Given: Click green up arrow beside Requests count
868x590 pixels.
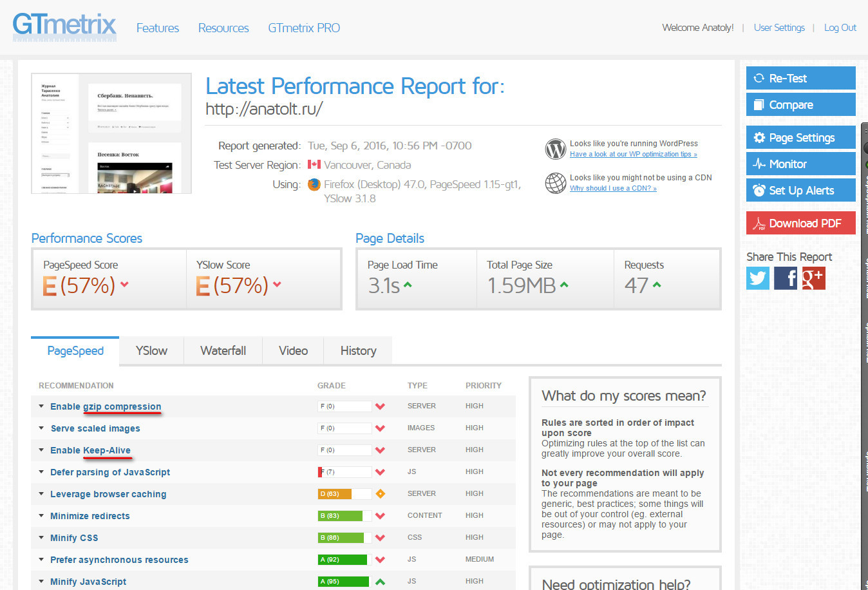Looking at the screenshot, I should coord(657,284).
